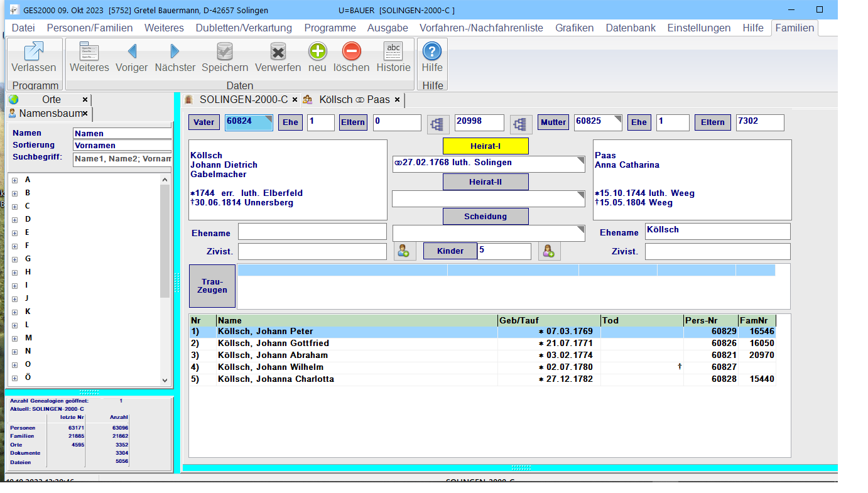Expand the G node in name tree

coord(14,259)
